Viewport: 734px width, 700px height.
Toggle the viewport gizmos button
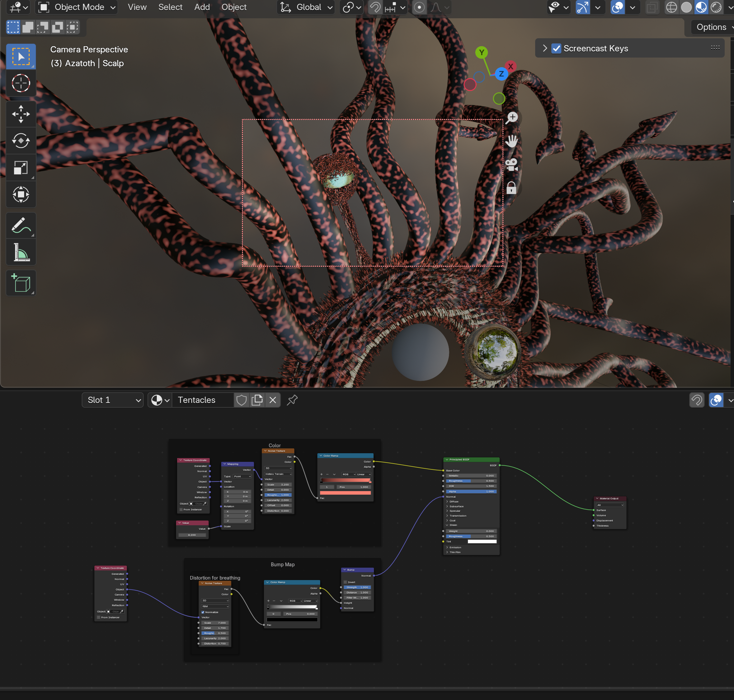[583, 7]
